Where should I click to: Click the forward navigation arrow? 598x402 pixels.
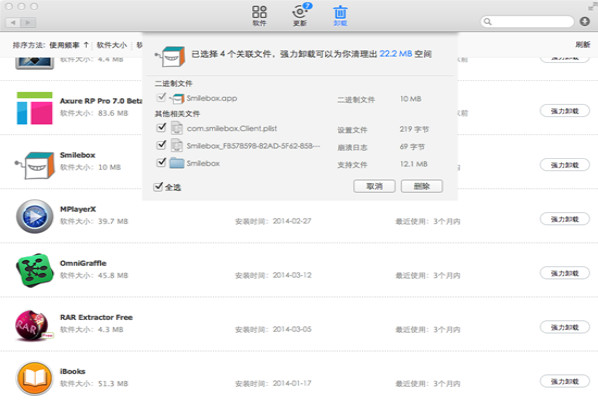tap(28, 23)
